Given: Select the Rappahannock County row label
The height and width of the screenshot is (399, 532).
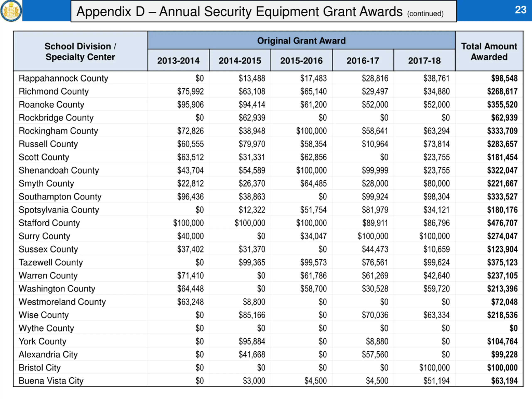Looking at the screenshot, I should tap(64, 78).
